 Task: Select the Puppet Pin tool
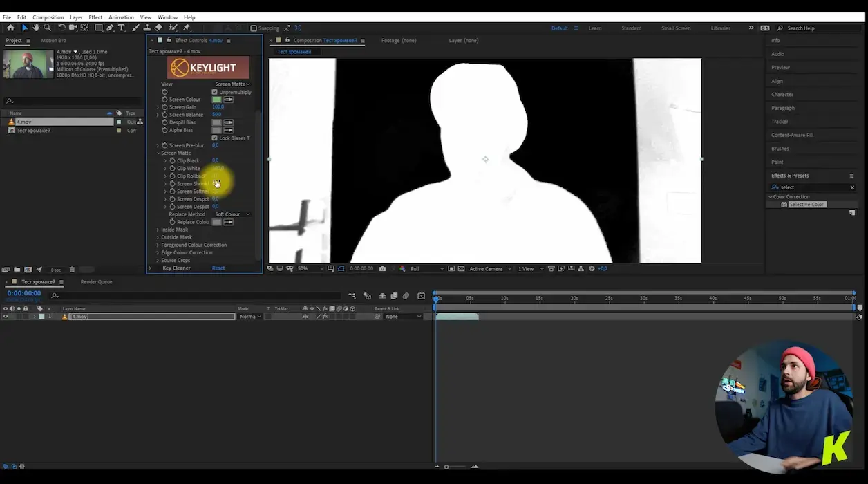pyautogui.click(x=187, y=28)
